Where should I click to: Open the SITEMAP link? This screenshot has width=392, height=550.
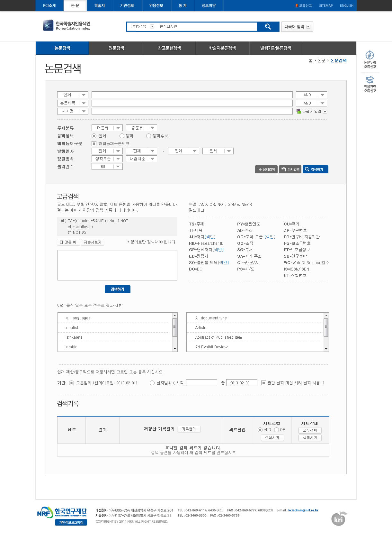pos(326,5)
